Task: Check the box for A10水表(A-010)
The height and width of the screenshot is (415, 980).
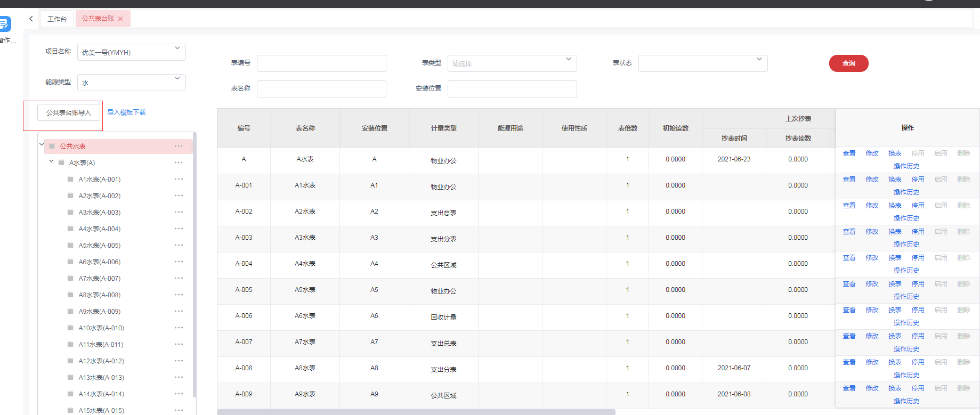Action: pos(71,328)
